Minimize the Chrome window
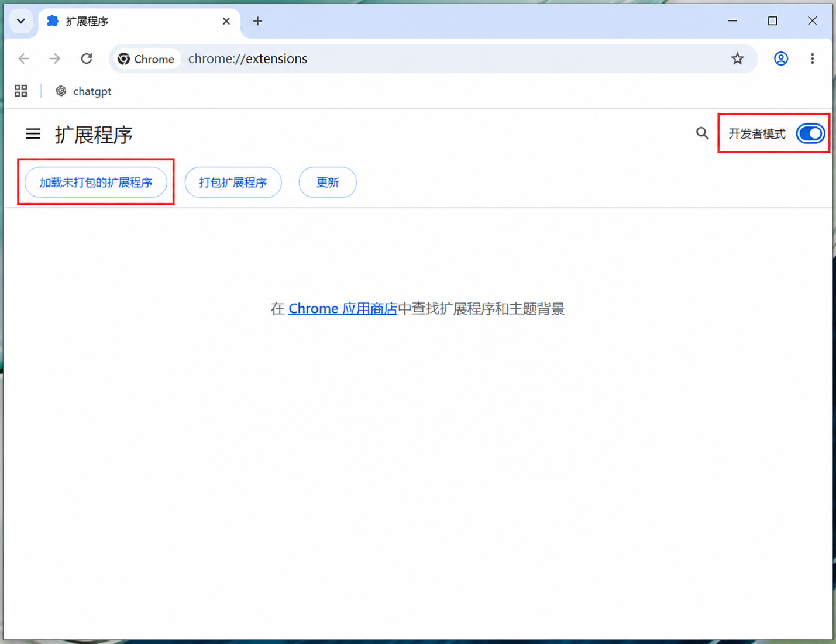This screenshot has width=836, height=644. click(x=732, y=21)
